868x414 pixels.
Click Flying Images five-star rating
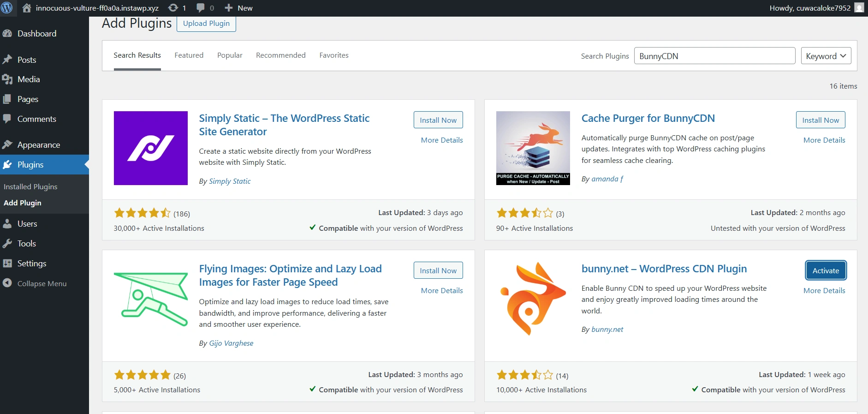(142, 375)
